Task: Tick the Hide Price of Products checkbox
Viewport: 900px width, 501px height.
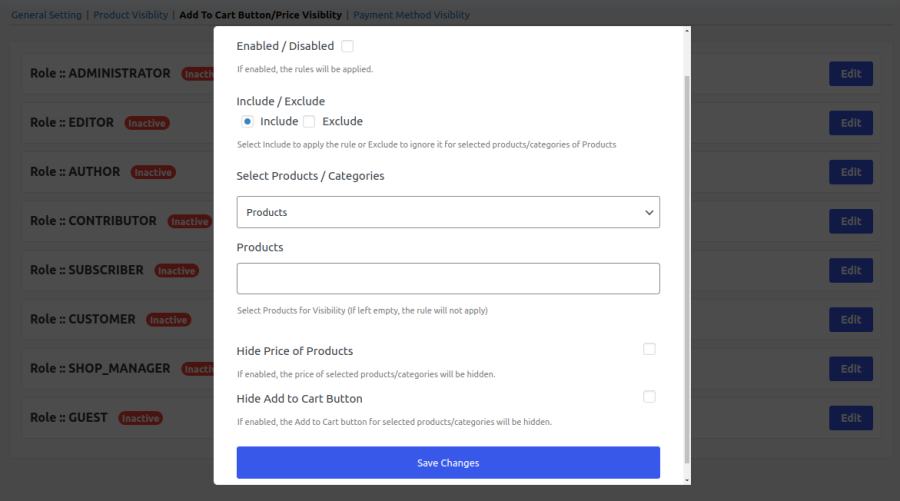Action: pyautogui.click(x=649, y=349)
